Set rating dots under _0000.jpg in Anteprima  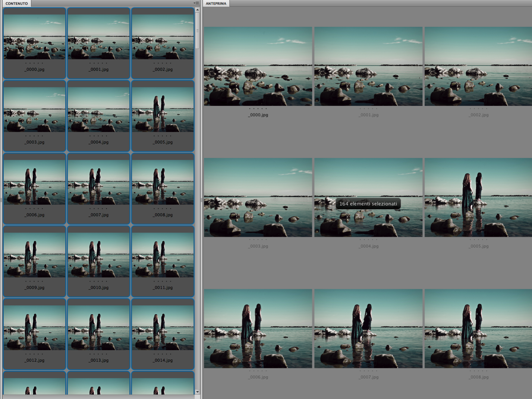click(258, 109)
